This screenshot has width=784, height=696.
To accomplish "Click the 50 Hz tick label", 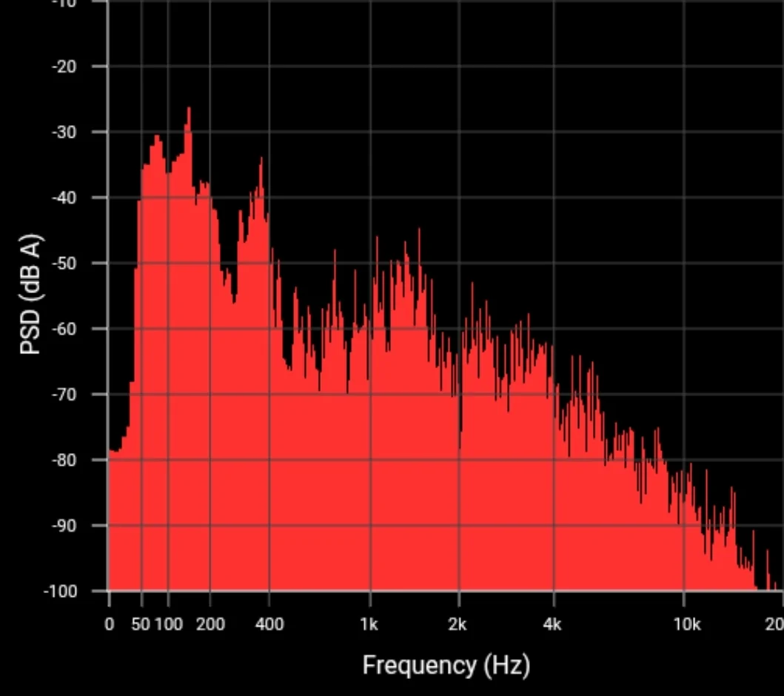I will [x=141, y=624].
